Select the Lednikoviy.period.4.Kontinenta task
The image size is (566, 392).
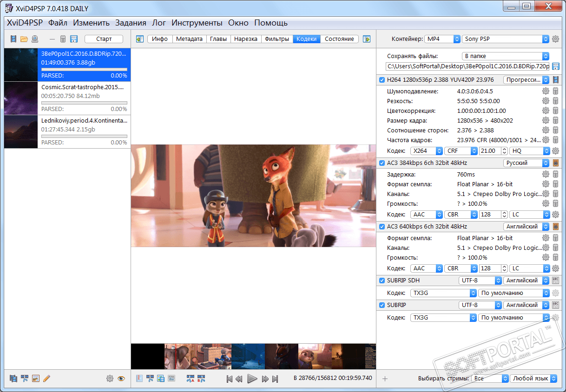coord(67,132)
